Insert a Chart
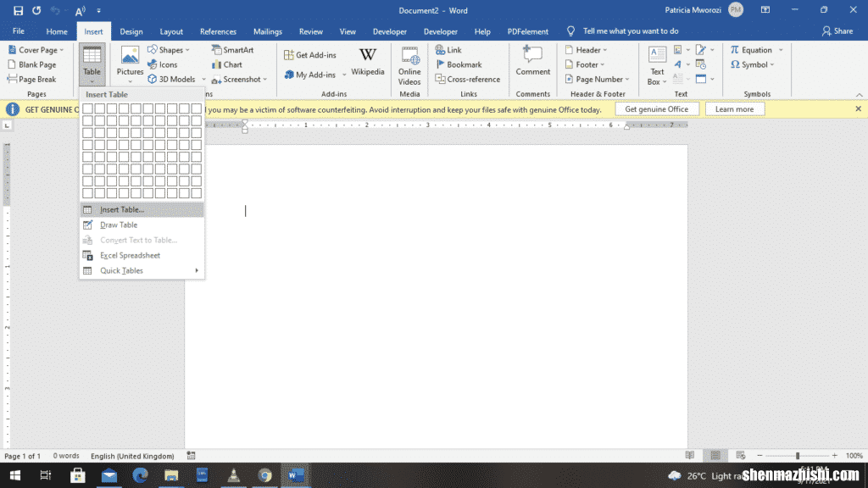 (x=227, y=64)
